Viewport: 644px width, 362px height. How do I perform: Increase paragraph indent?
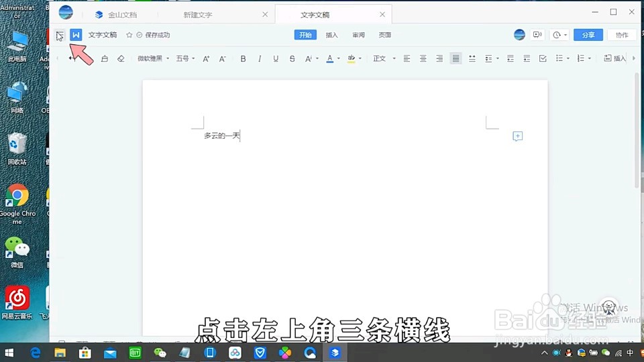click(527, 59)
